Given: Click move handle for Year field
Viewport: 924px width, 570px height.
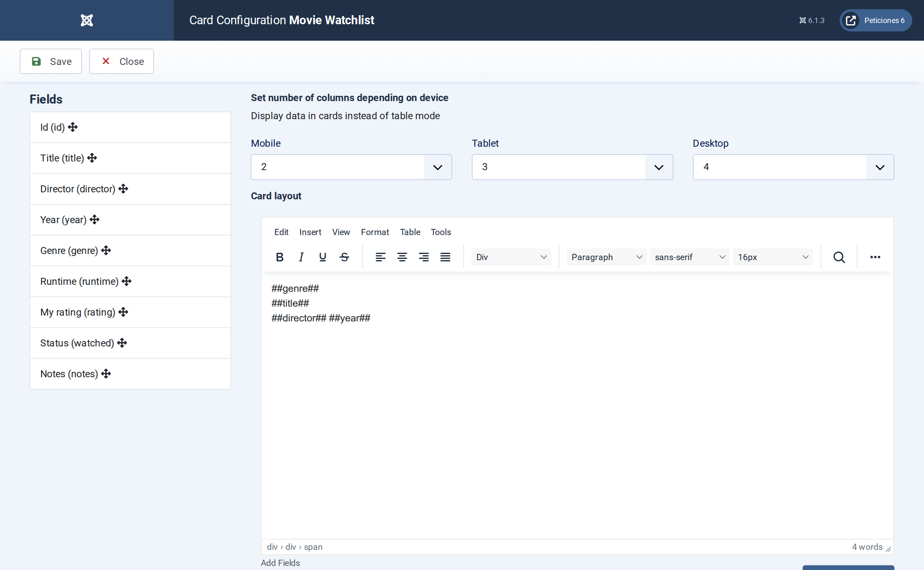Looking at the screenshot, I should (x=94, y=220).
